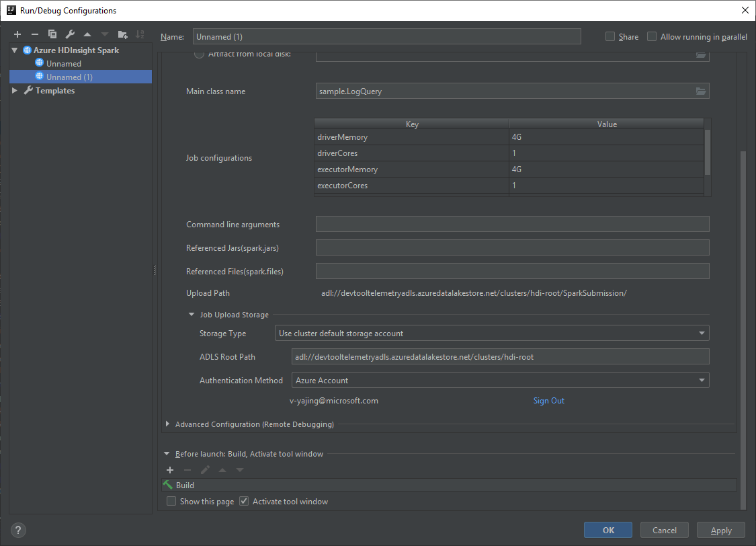The image size is (756, 546).
Task: Move configuration up in the list
Action: [87, 34]
